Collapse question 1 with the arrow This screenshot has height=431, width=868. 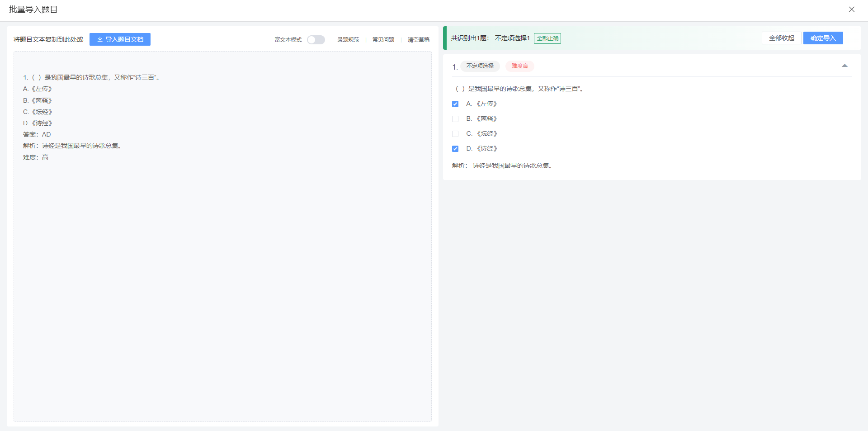point(844,66)
